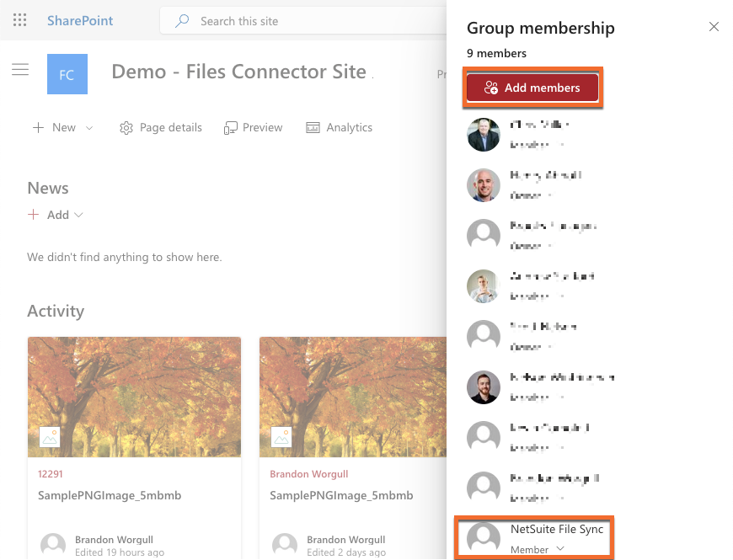Click the Demo - Files Connector Site title
Screen dimensions: 733x560
[x=239, y=72]
